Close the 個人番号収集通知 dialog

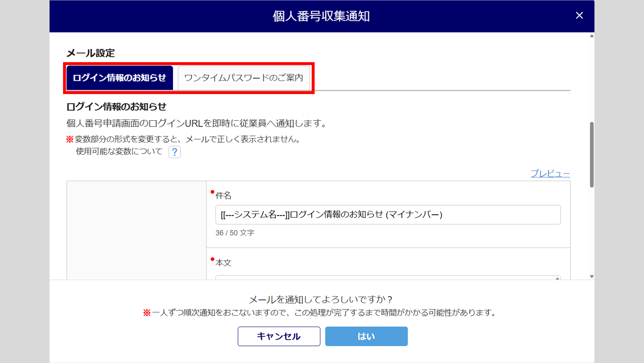point(579,15)
